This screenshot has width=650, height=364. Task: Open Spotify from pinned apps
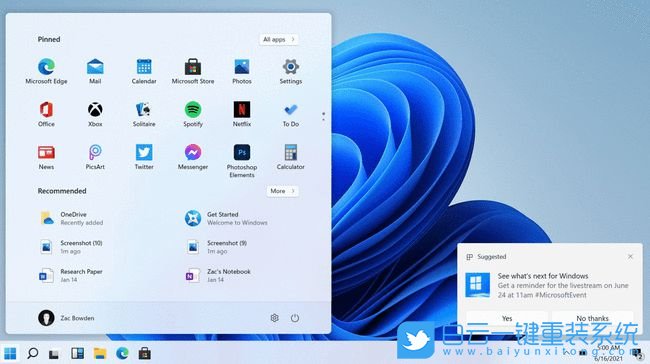pyautogui.click(x=193, y=114)
